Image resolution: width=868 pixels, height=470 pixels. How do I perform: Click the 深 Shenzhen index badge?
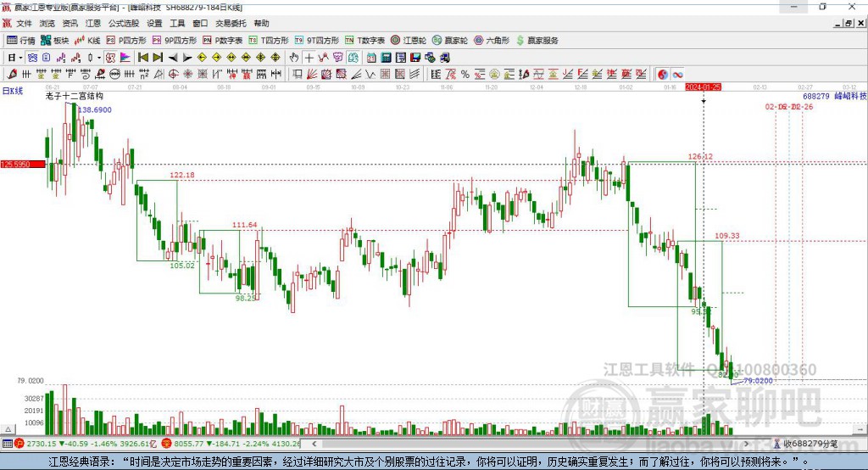[x=167, y=444]
